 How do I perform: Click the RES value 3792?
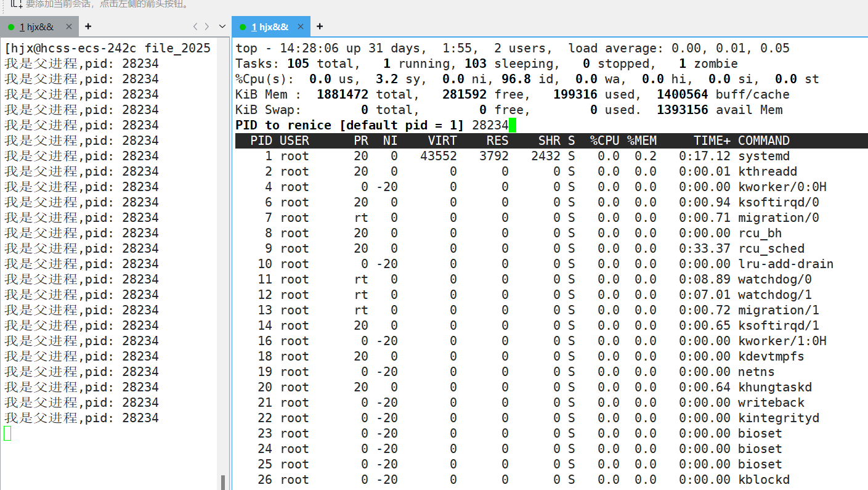click(494, 156)
